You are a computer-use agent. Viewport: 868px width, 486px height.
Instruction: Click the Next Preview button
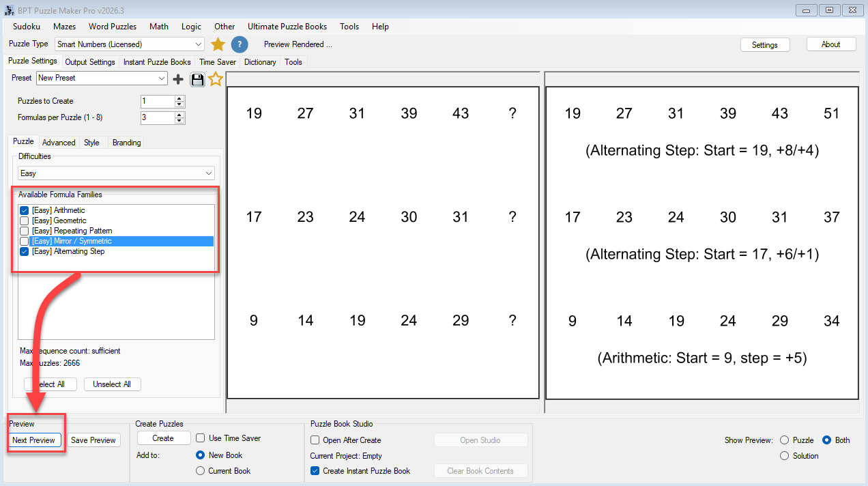[33, 440]
